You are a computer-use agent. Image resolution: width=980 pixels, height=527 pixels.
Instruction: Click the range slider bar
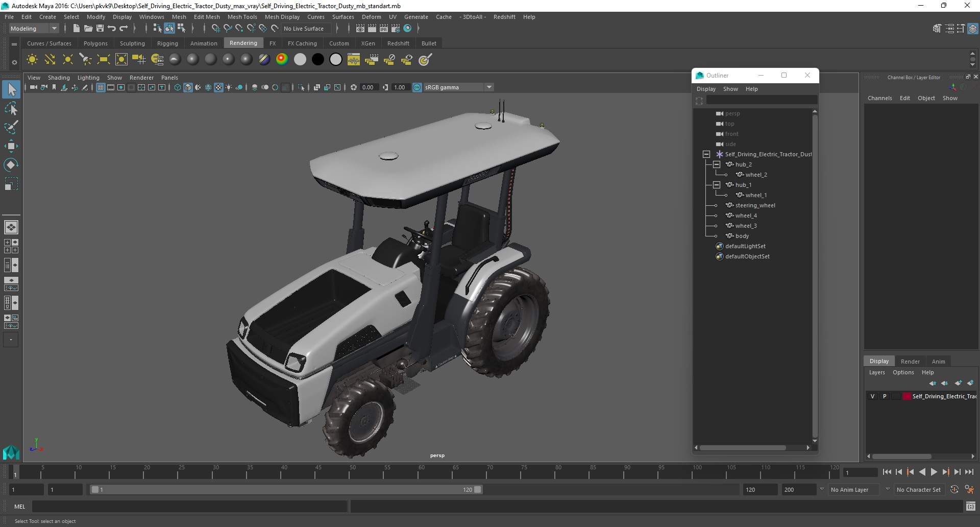click(286, 489)
